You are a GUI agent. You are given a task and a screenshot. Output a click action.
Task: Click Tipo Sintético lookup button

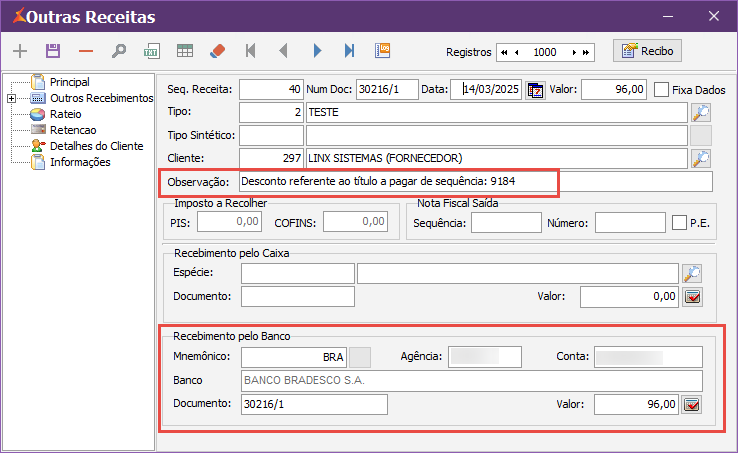pos(701,136)
